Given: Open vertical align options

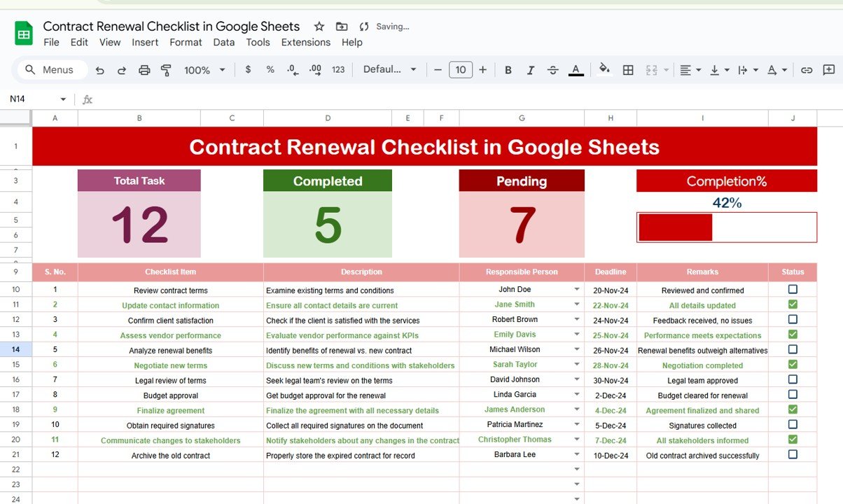Looking at the screenshot, I should [x=719, y=70].
